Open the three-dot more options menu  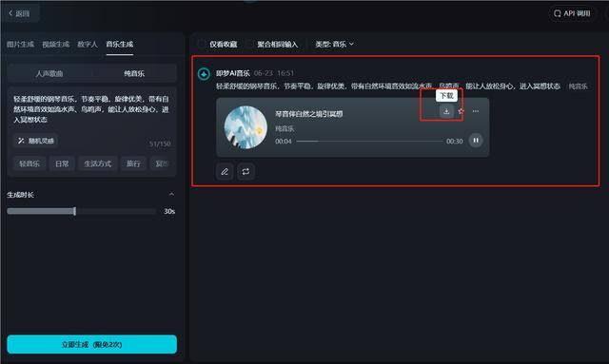(x=476, y=111)
